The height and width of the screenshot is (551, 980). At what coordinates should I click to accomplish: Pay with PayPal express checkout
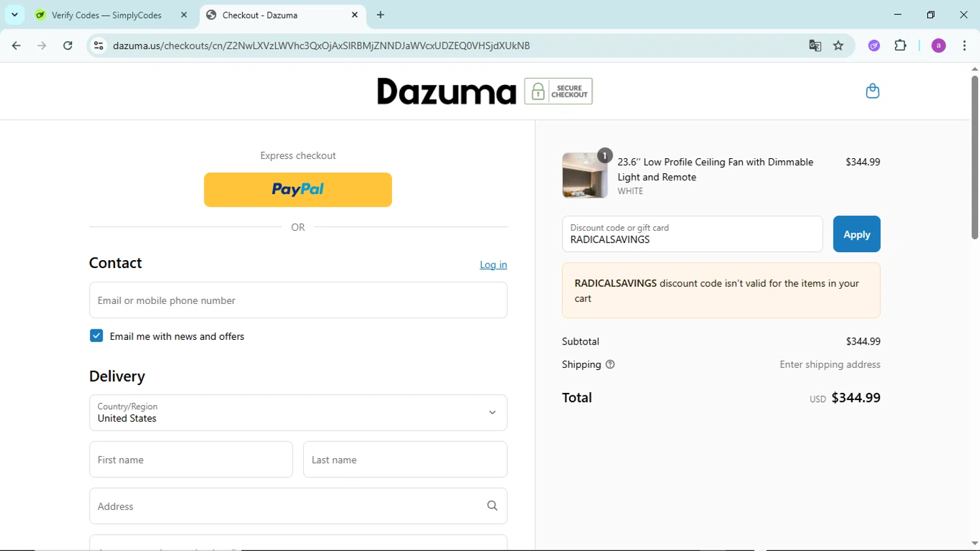tap(298, 190)
